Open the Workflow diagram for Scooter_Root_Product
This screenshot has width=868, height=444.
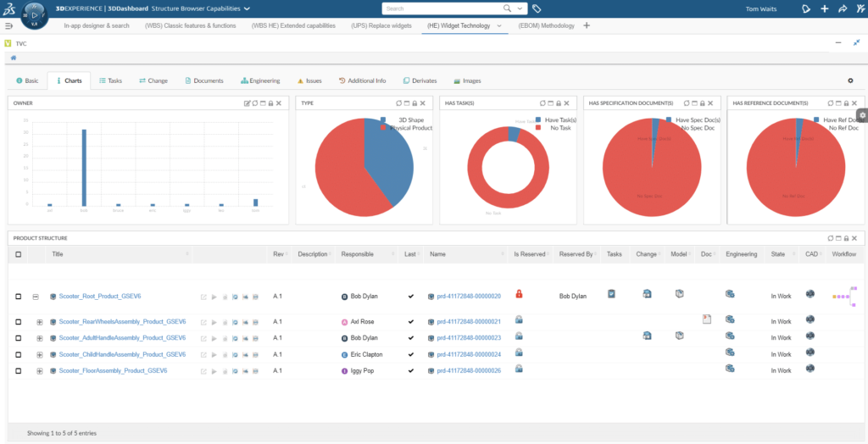[x=844, y=297]
